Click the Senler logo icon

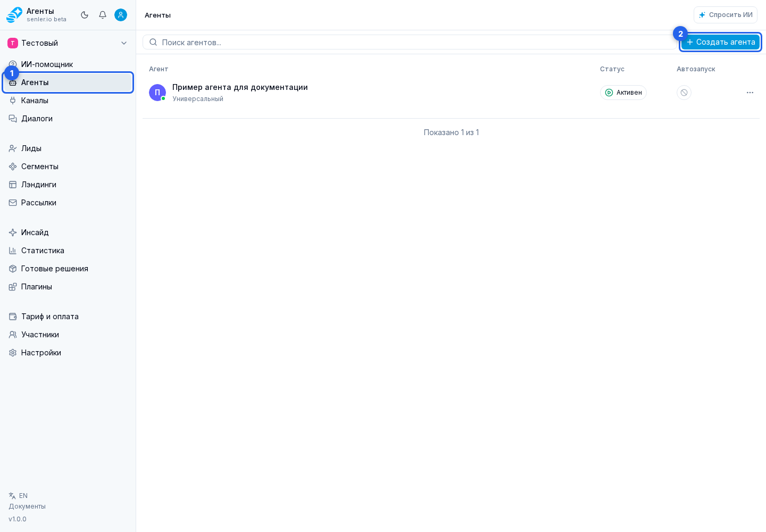click(x=14, y=15)
